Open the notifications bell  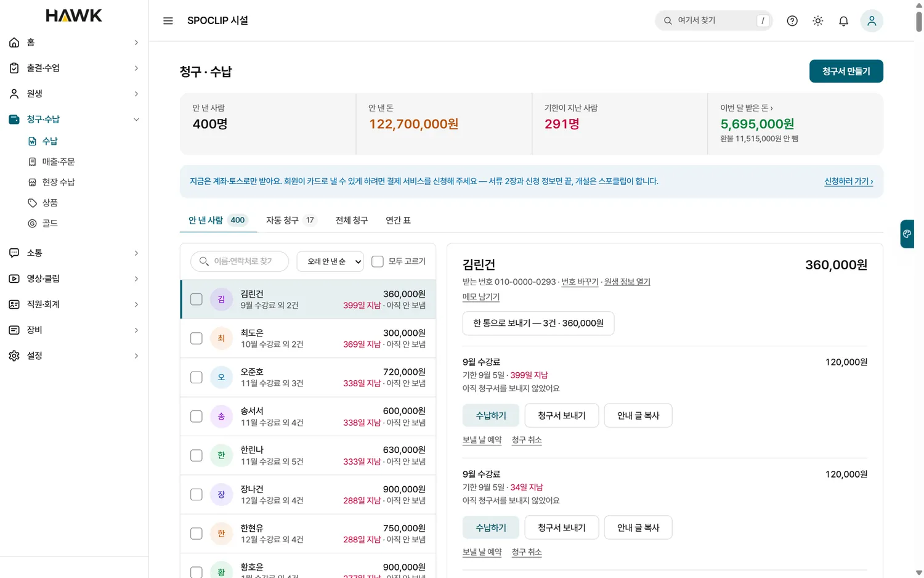click(x=844, y=21)
